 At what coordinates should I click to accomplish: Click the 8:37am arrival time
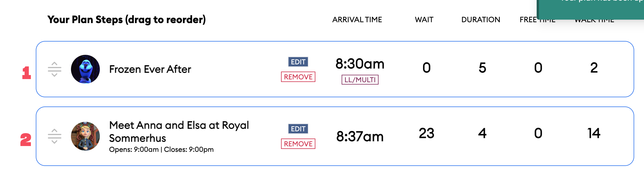pyautogui.click(x=360, y=137)
